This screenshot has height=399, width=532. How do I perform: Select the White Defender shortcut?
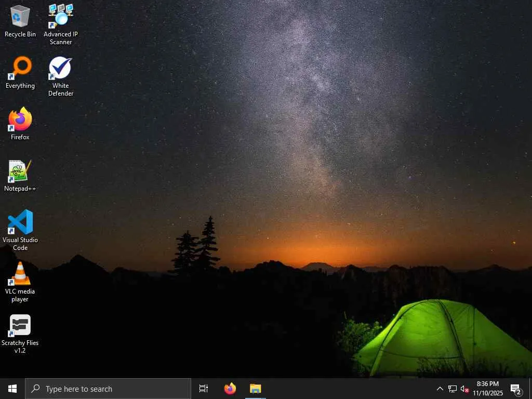[60, 76]
